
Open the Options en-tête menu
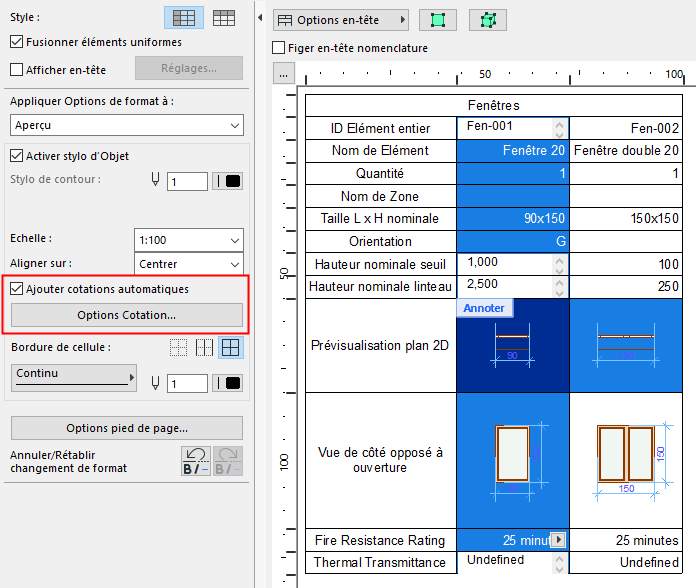click(x=341, y=20)
